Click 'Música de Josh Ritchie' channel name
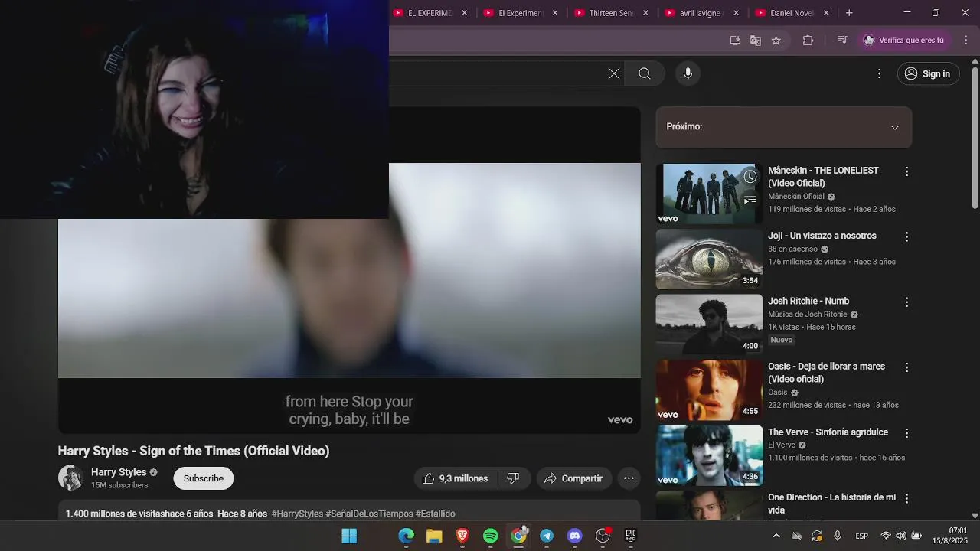Image resolution: width=980 pixels, height=551 pixels. 808,315
